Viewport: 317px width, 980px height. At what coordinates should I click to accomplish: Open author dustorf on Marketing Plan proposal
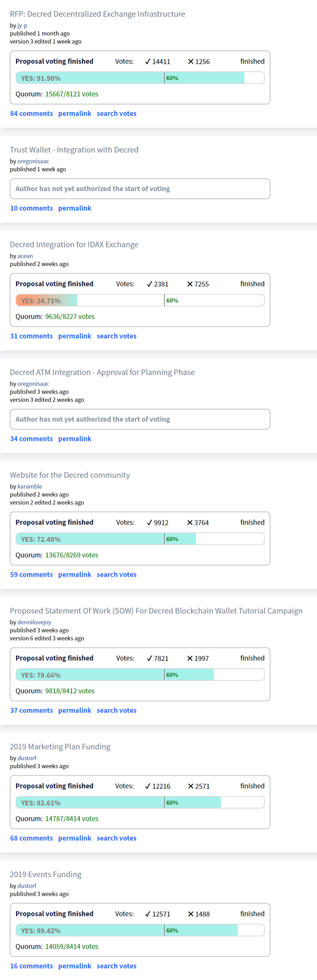point(27,758)
